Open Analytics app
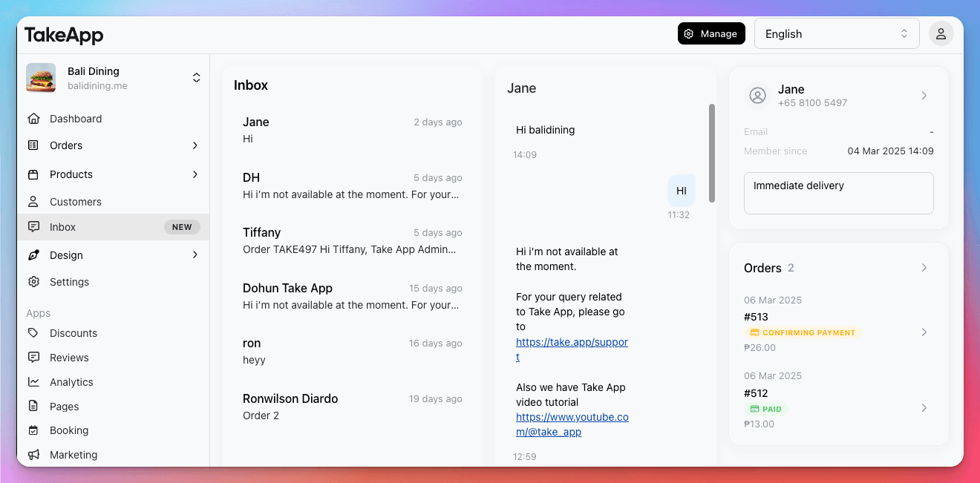This screenshot has width=980, height=483. coord(114,382)
